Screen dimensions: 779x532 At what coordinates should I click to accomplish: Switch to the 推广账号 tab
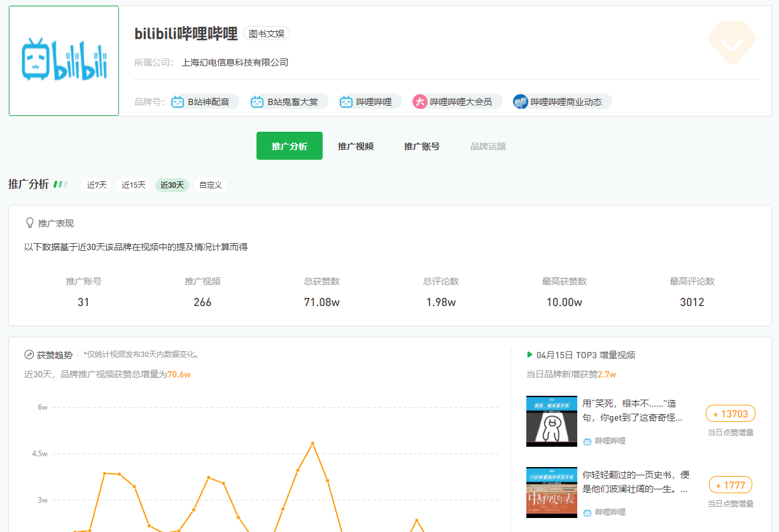pos(422,146)
